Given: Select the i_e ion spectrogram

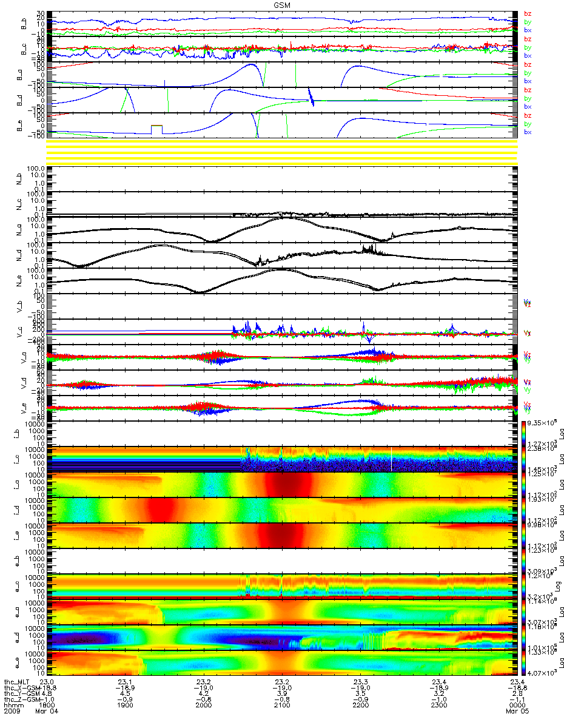Looking at the screenshot, I should 283,536.
